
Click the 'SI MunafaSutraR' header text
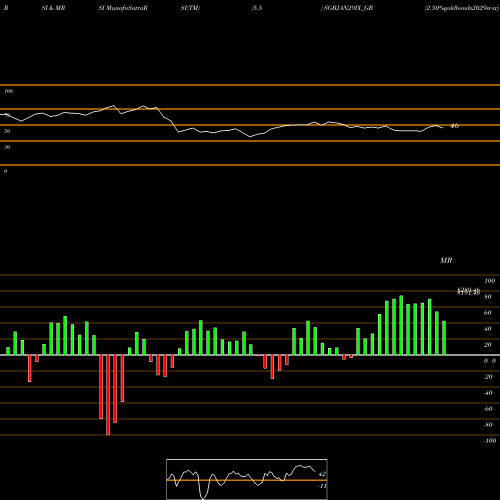(123, 8)
